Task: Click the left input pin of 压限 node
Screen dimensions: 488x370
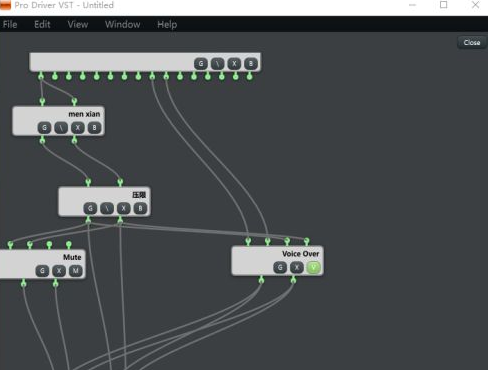Action: click(88, 182)
